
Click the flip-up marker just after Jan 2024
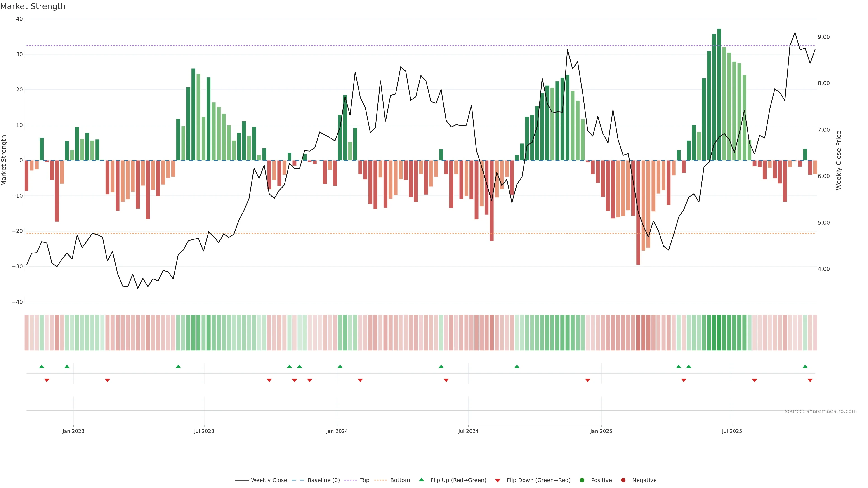(x=340, y=366)
